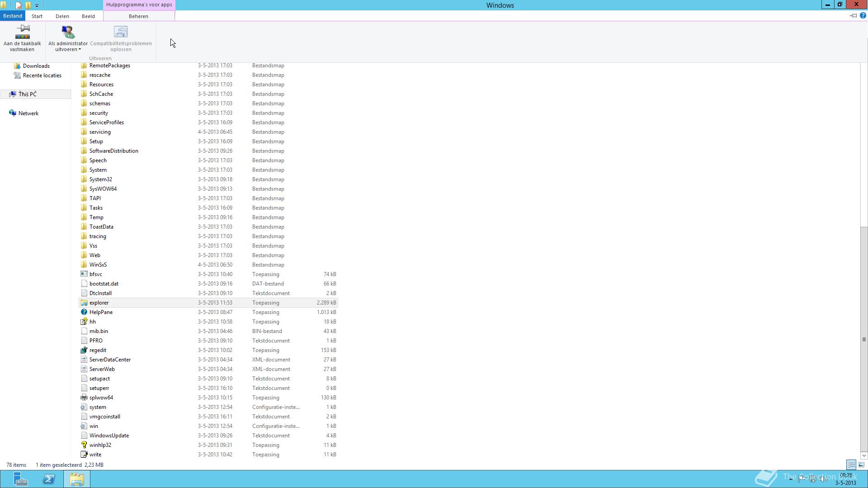Screen dimensions: 868x488
Task: Select the splwow64 printer icon
Action: pyautogui.click(x=84, y=398)
